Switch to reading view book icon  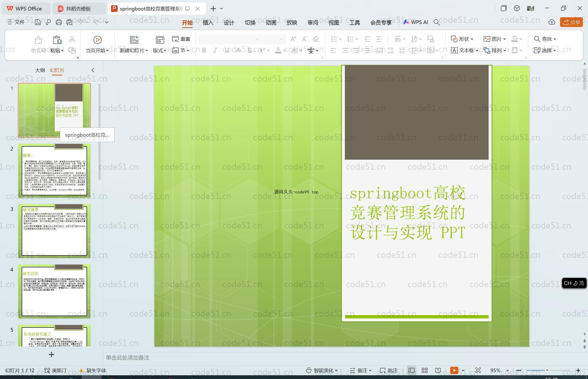pos(438,370)
